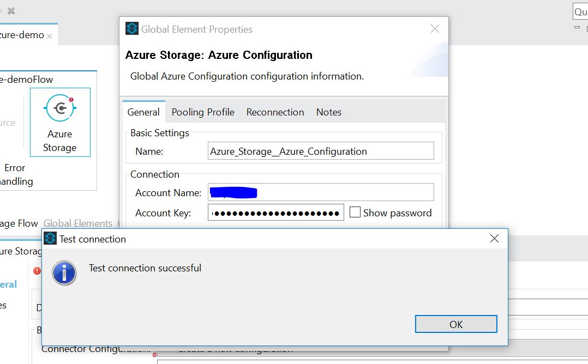View the Notes tab
Viewport: 588px width, 364px height.
tap(328, 112)
